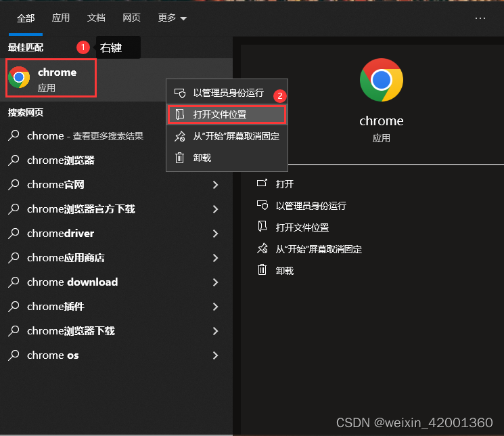Expand chrome浏览器下载 suggestion arrow

(x=215, y=331)
